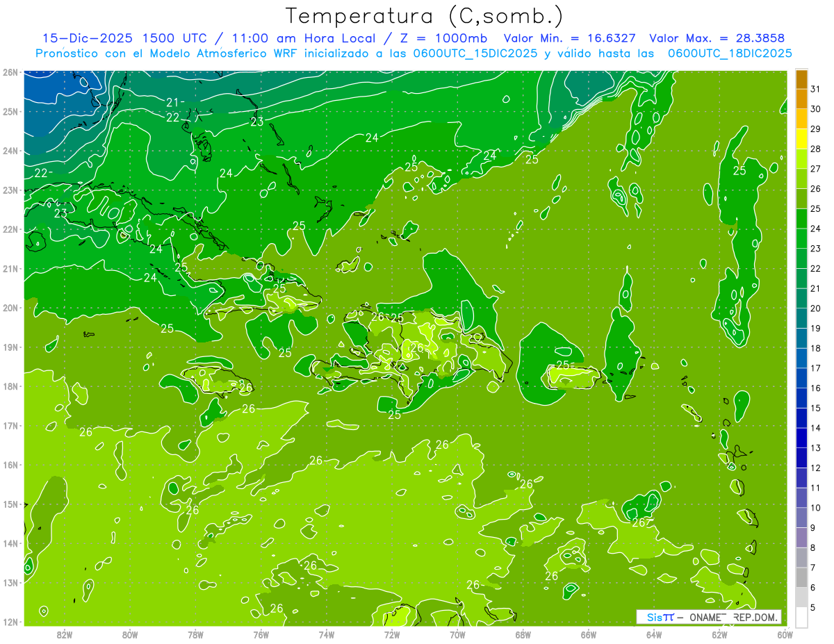Click the 26N latitude axis label
This screenshot has width=834, height=644.
tap(10, 72)
